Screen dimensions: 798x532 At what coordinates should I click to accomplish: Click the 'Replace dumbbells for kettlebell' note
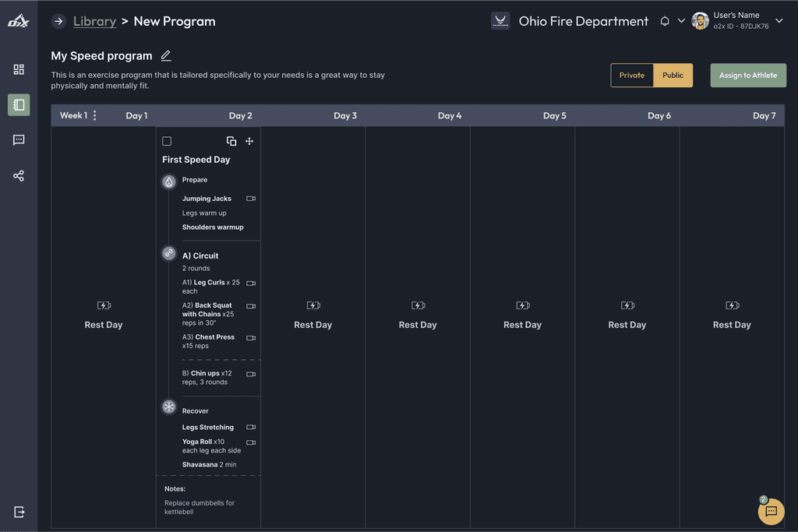[x=199, y=507]
